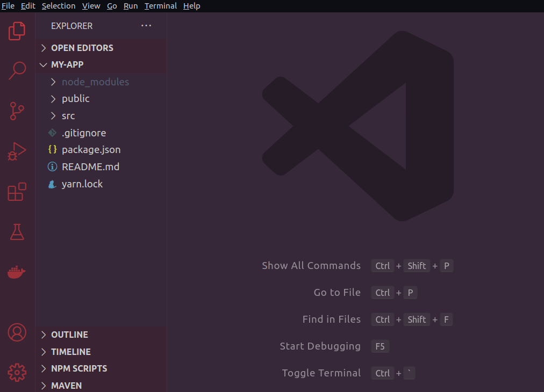Open the Run menu
This screenshot has width=544, height=392.
131,6
